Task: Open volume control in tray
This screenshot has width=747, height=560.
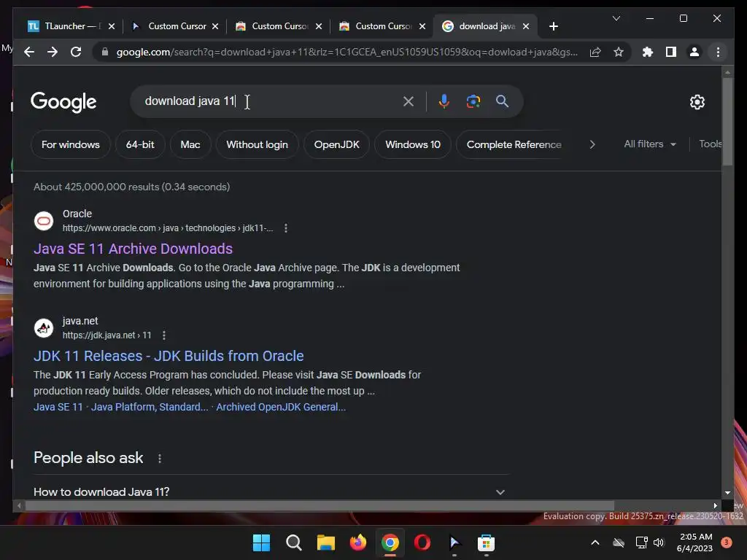Action: click(x=659, y=542)
